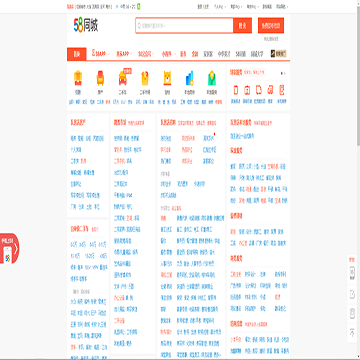Click the 58同城 logo
Image resolution: width=360 pixels, height=360 pixels.
[x=86, y=26]
